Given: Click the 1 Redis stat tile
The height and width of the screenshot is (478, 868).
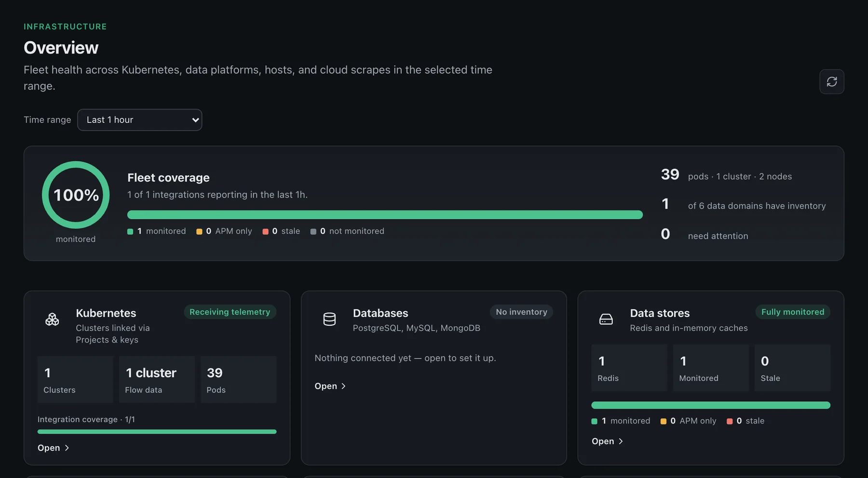Looking at the screenshot, I should 629,368.
